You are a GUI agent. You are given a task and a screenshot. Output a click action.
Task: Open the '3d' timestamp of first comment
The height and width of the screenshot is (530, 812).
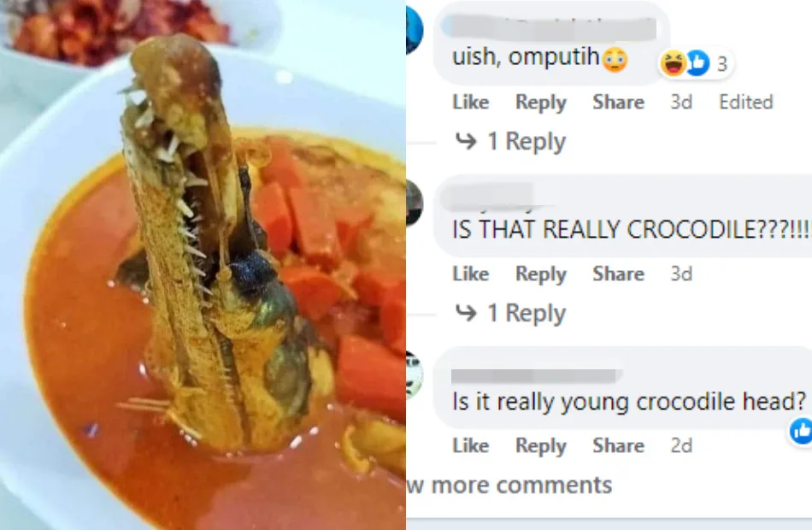pos(681,102)
